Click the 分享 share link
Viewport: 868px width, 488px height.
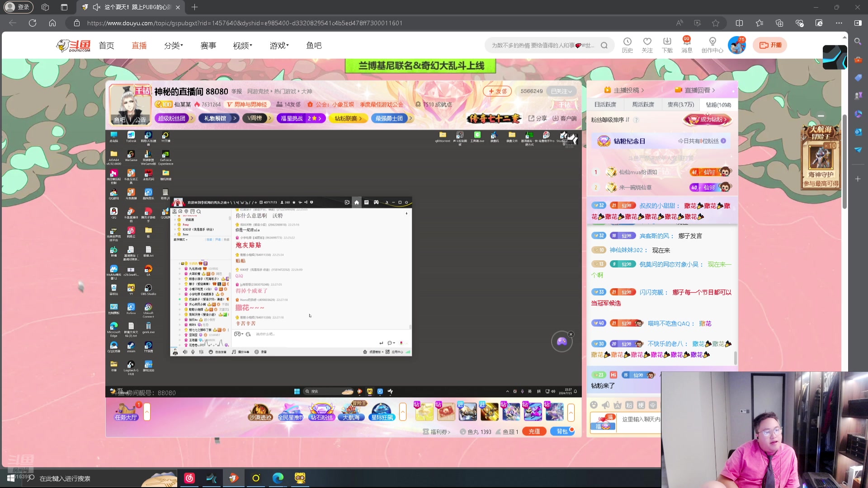pos(538,118)
